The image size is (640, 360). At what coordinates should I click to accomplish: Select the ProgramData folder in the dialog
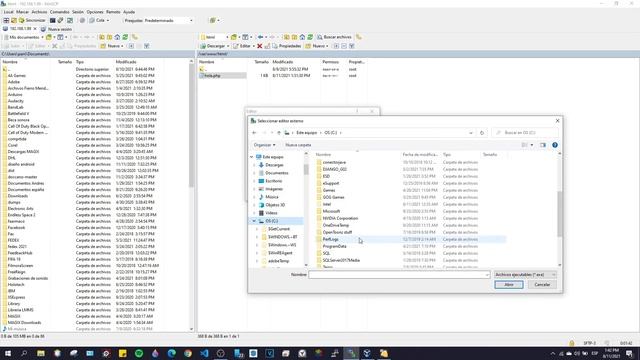[334, 246]
